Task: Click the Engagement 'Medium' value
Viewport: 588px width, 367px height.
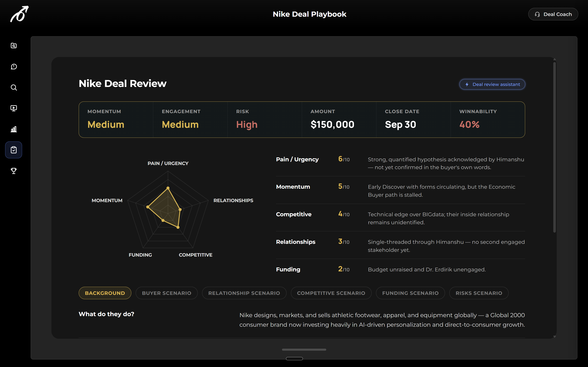Action: (180, 125)
